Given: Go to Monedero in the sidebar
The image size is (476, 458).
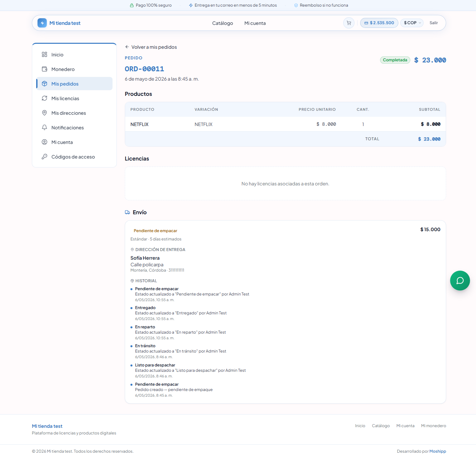Looking at the screenshot, I should [74, 69].
